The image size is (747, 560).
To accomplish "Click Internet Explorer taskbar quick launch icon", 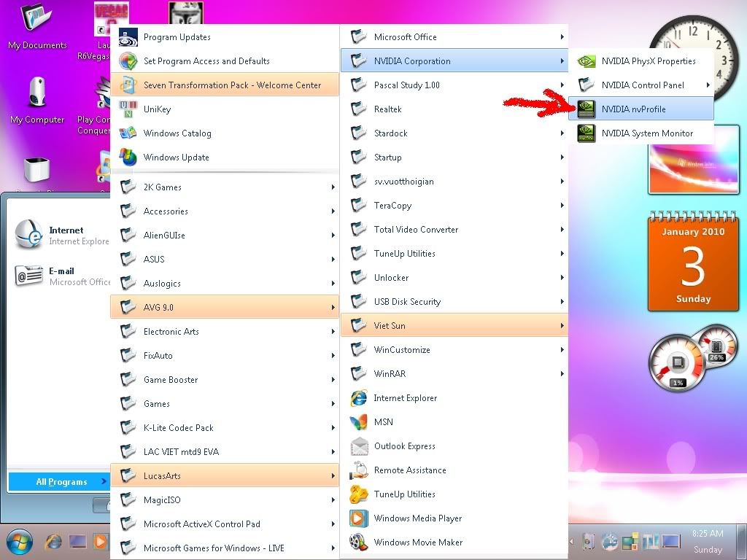I will [53, 542].
